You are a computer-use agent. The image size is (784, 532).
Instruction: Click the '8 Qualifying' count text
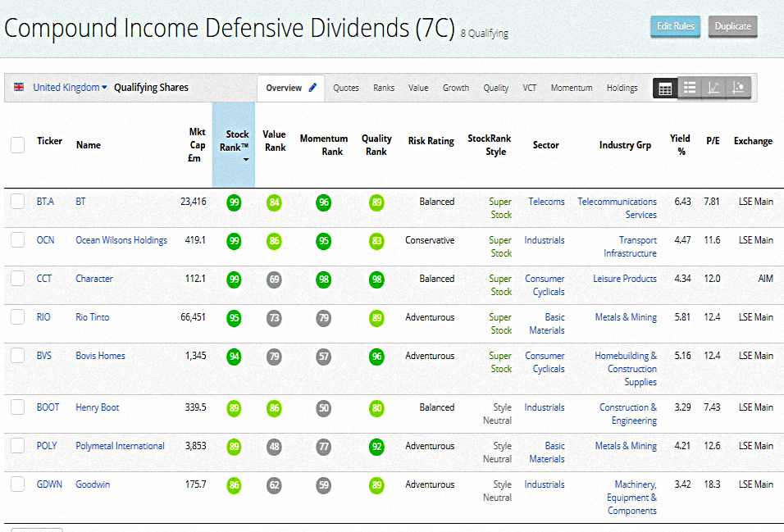point(484,34)
